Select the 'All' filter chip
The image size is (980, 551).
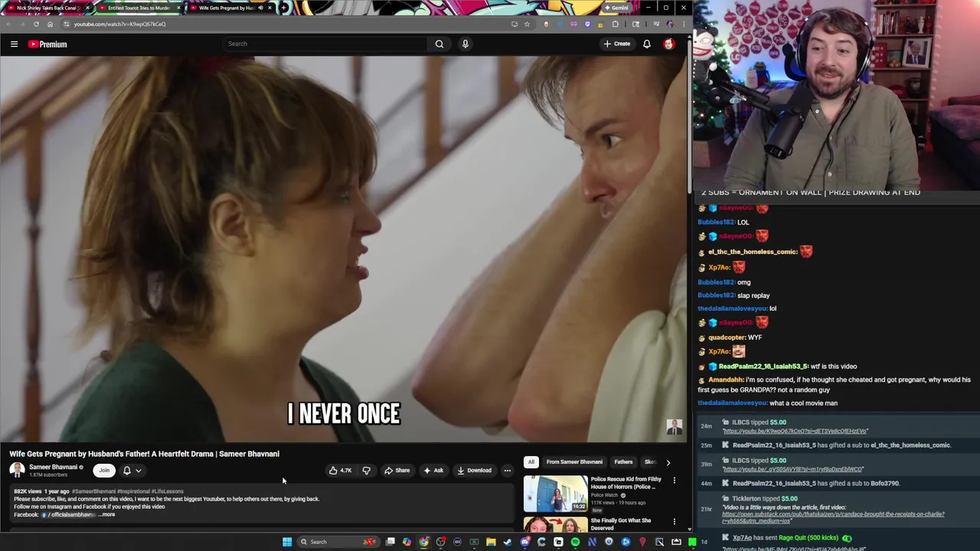click(531, 462)
